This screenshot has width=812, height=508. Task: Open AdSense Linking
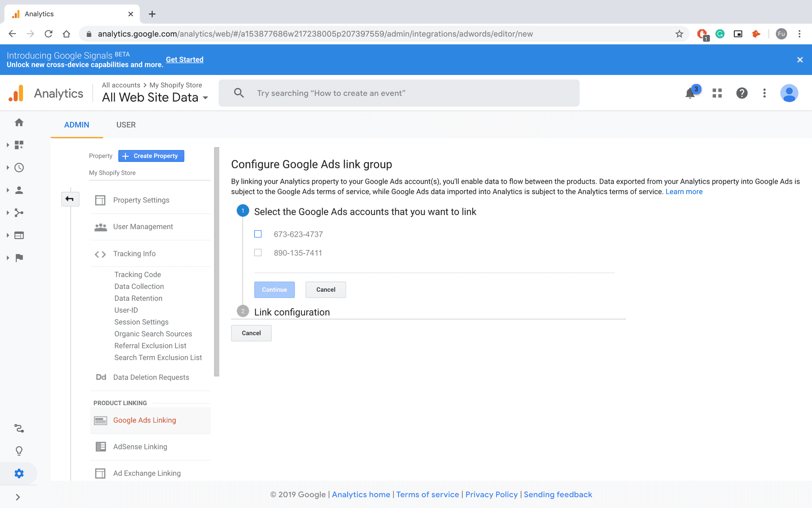150,447
